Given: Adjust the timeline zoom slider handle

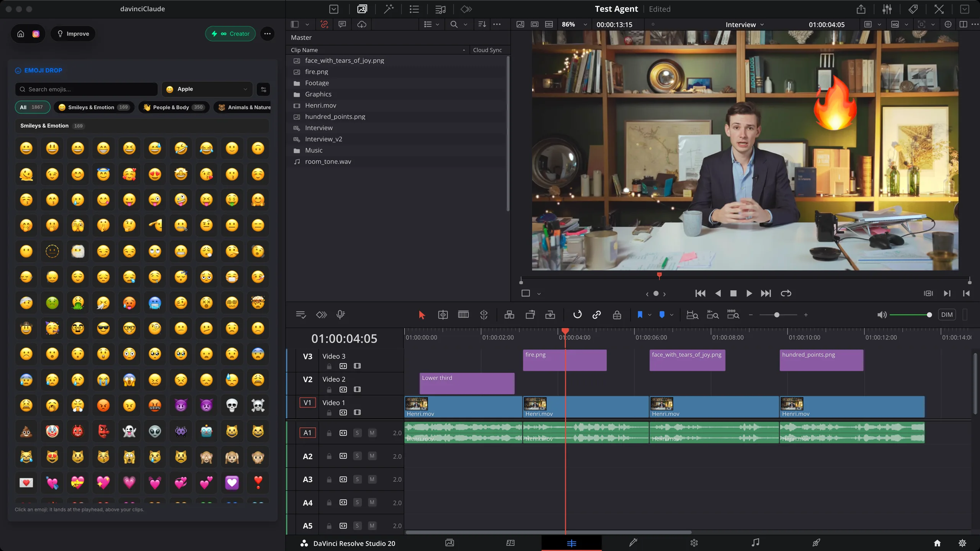Looking at the screenshot, I should point(777,315).
